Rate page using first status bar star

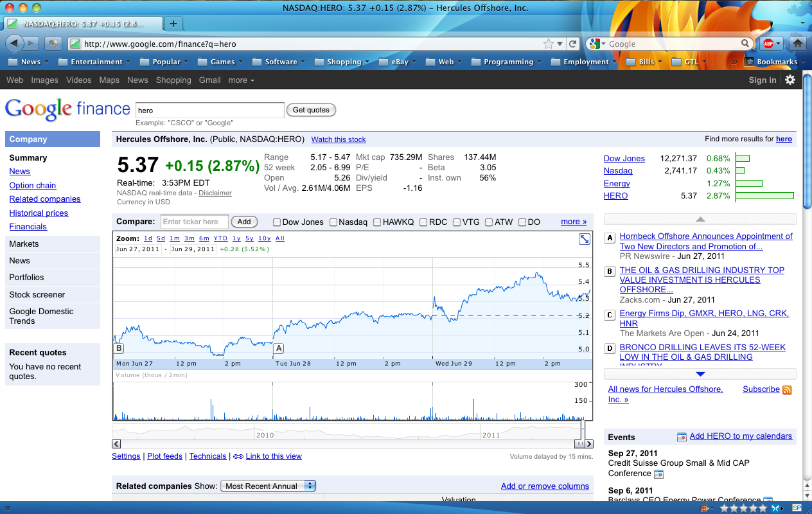pyautogui.click(x=725, y=508)
